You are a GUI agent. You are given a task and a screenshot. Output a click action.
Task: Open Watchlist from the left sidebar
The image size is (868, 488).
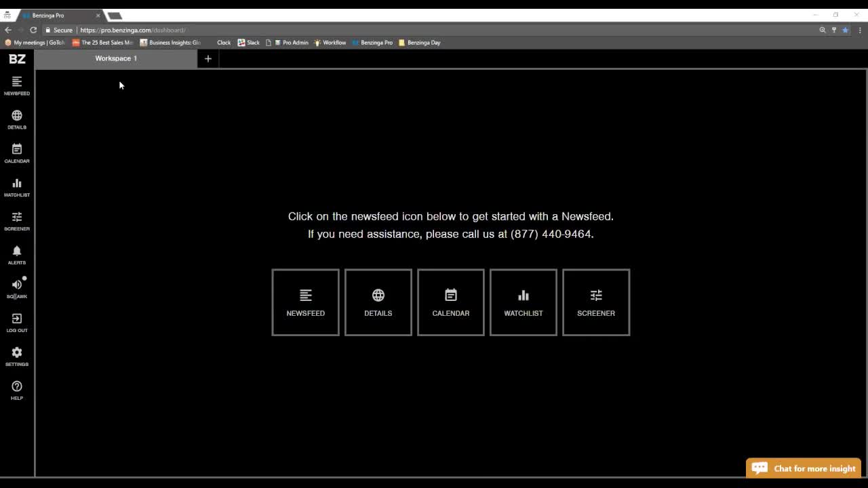(17, 188)
